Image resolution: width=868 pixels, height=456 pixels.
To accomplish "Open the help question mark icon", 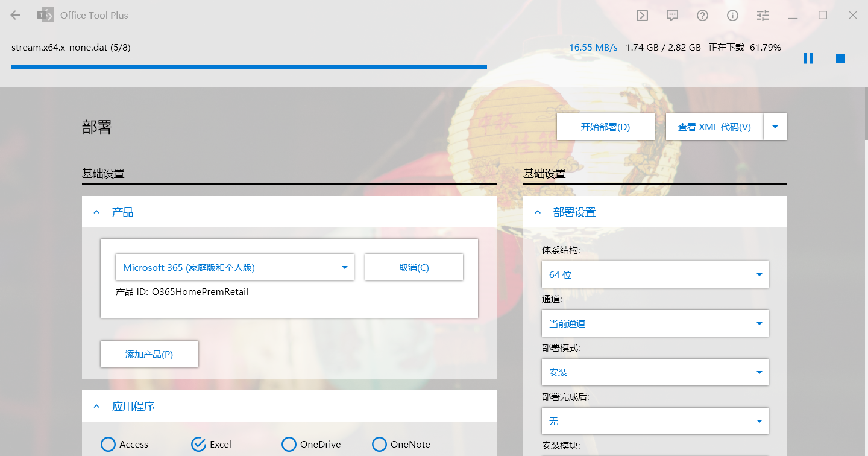I will point(702,16).
